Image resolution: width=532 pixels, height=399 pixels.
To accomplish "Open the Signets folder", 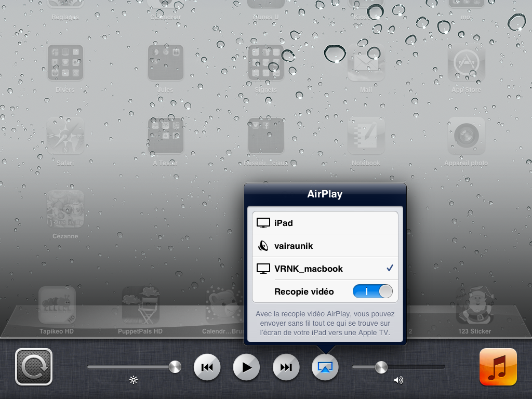I will (x=265, y=62).
